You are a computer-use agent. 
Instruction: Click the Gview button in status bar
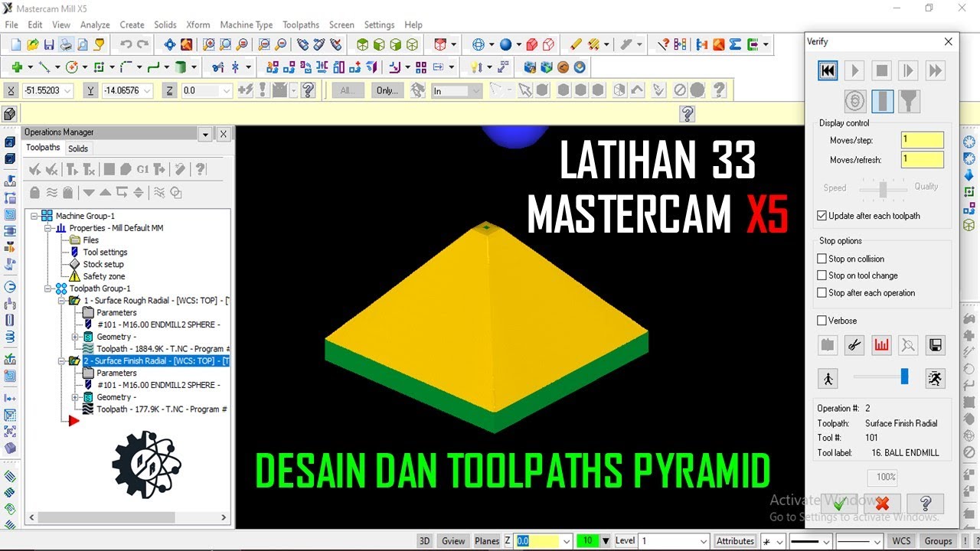click(x=453, y=541)
